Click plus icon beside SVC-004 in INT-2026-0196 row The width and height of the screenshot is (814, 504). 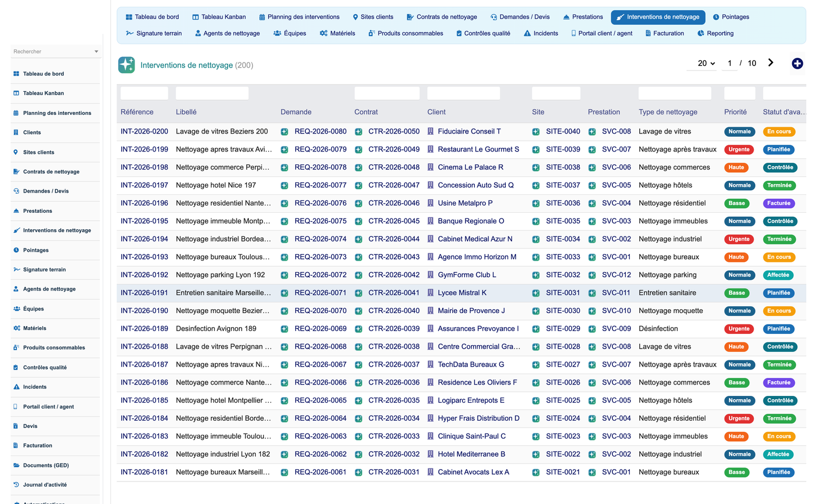pyautogui.click(x=592, y=203)
